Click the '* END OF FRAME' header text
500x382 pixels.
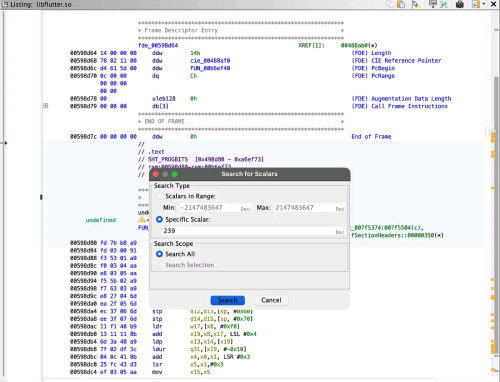click(x=161, y=121)
